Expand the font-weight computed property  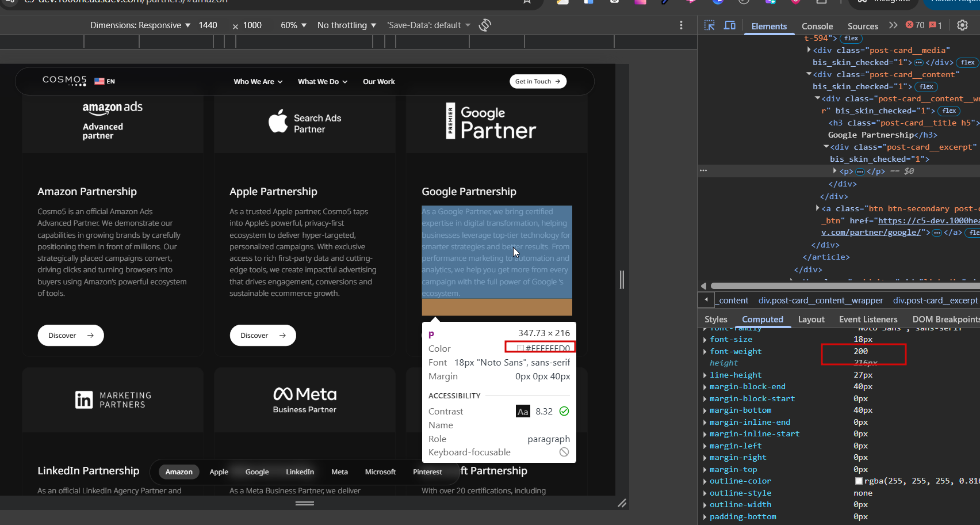point(705,352)
